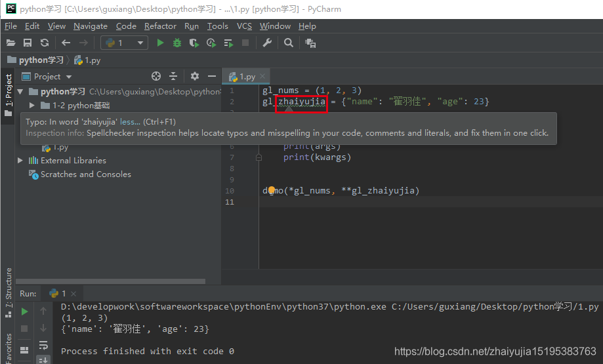
Task: Open the Edit menu
Action: [32, 26]
